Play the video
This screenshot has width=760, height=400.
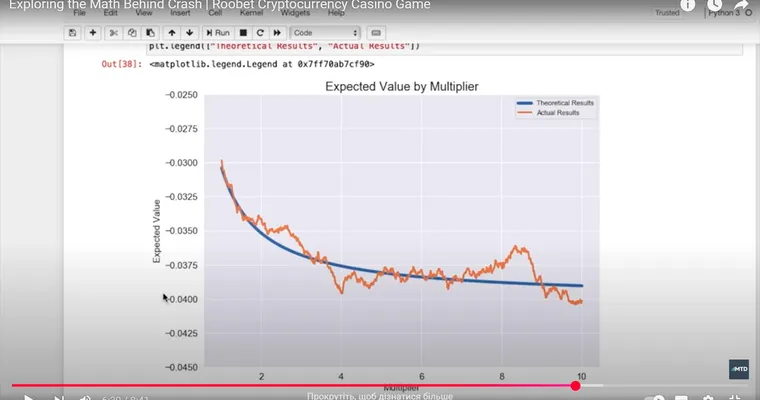(x=28, y=398)
